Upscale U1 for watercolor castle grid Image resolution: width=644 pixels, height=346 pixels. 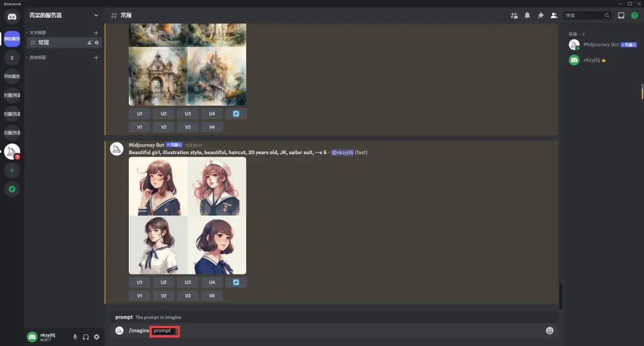point(140,114)
